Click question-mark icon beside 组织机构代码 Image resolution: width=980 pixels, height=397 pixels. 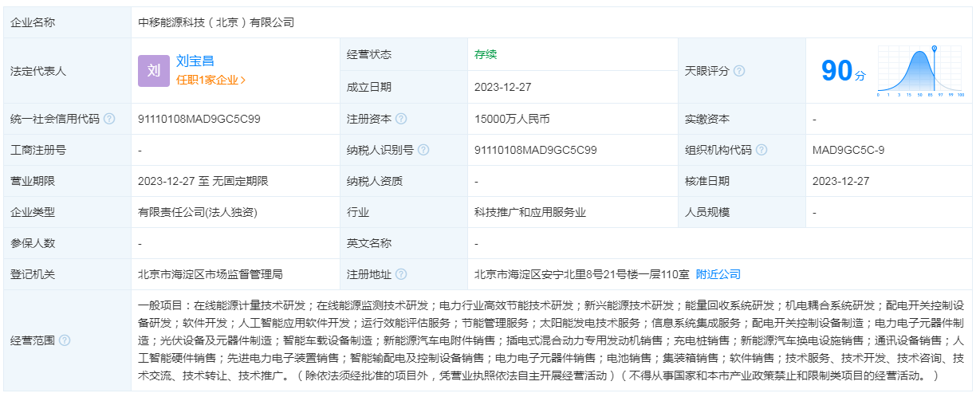click(762, 150)
